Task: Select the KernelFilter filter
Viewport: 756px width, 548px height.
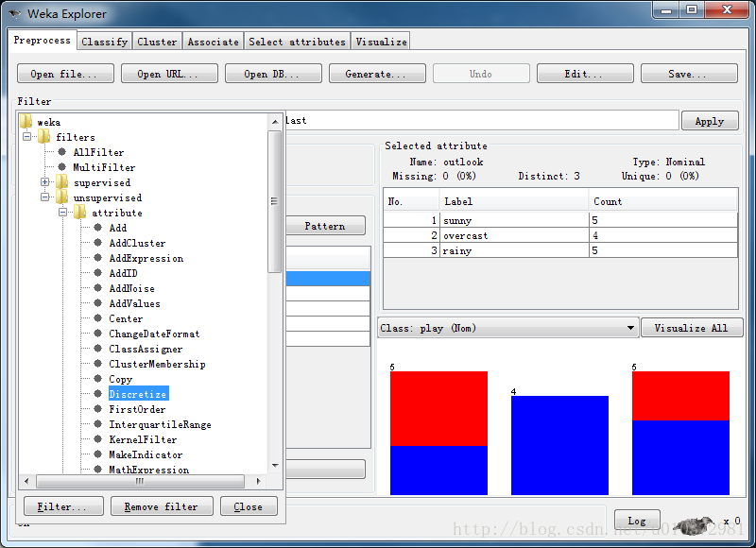Action: 143,438
